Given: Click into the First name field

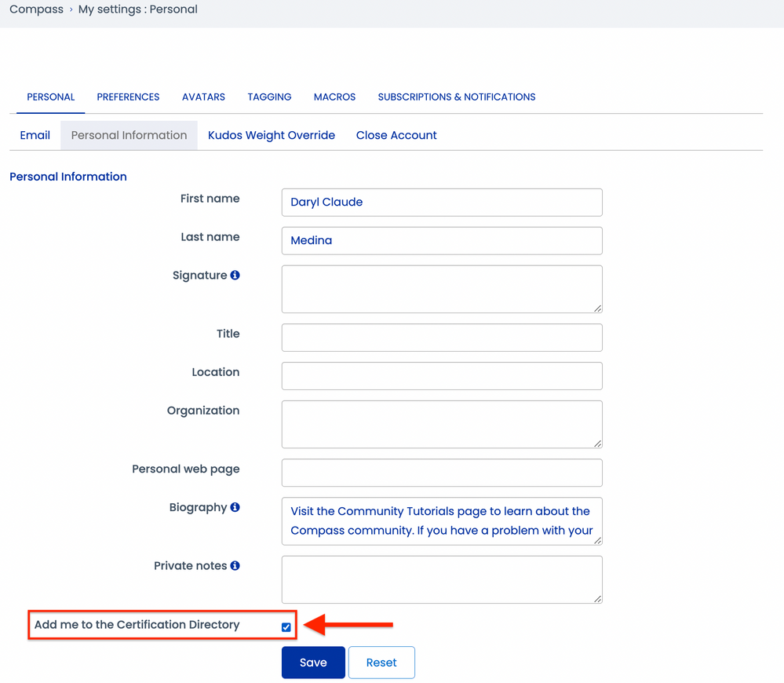Looking at the screenshot, I should coord(442,203).
